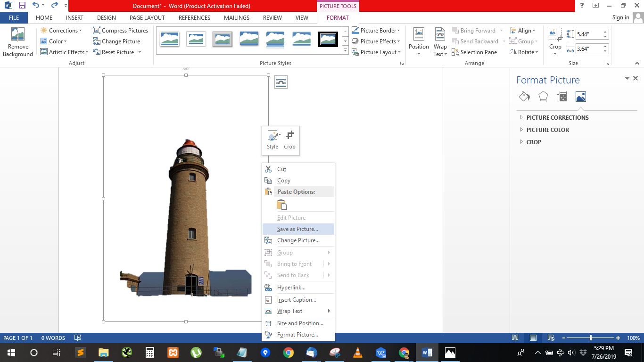
Task: Click the Position button
Action: pyautogui.click(x=419, y=42)
